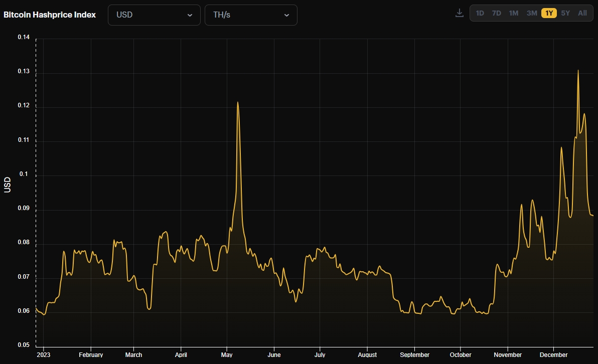The image size is (598, 364).
Task: Switch to the 7D time range
Action: pyautogui.click(x=496, y=13)
